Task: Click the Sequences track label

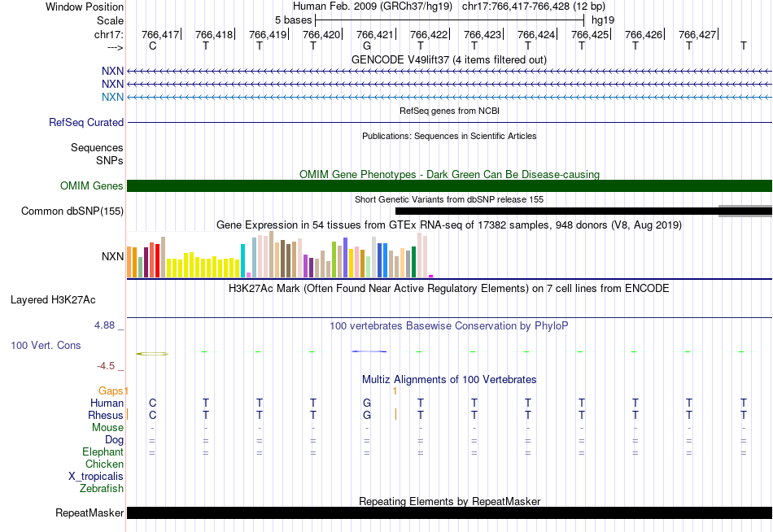Action: pos(97,147)
